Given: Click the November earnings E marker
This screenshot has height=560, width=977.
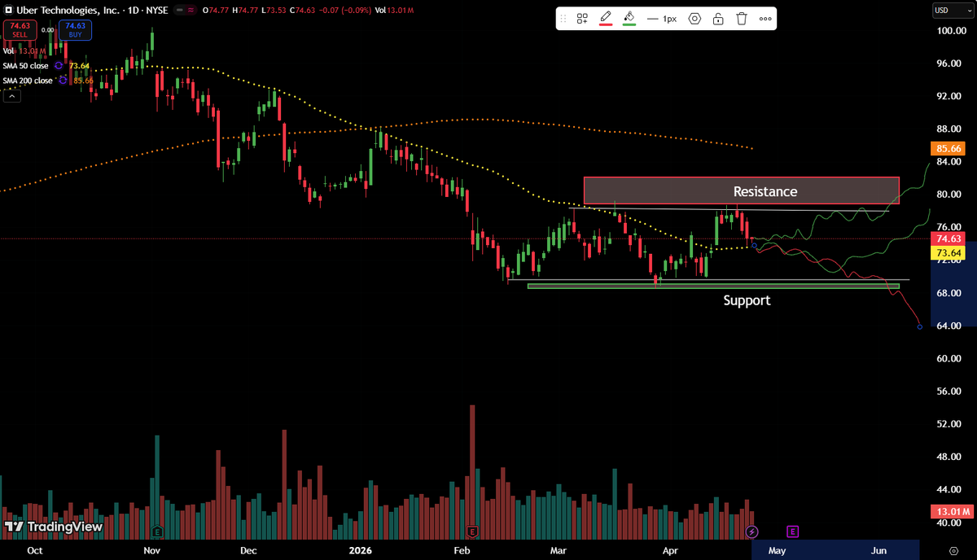Looking at the screenshot, I should 156,532.
